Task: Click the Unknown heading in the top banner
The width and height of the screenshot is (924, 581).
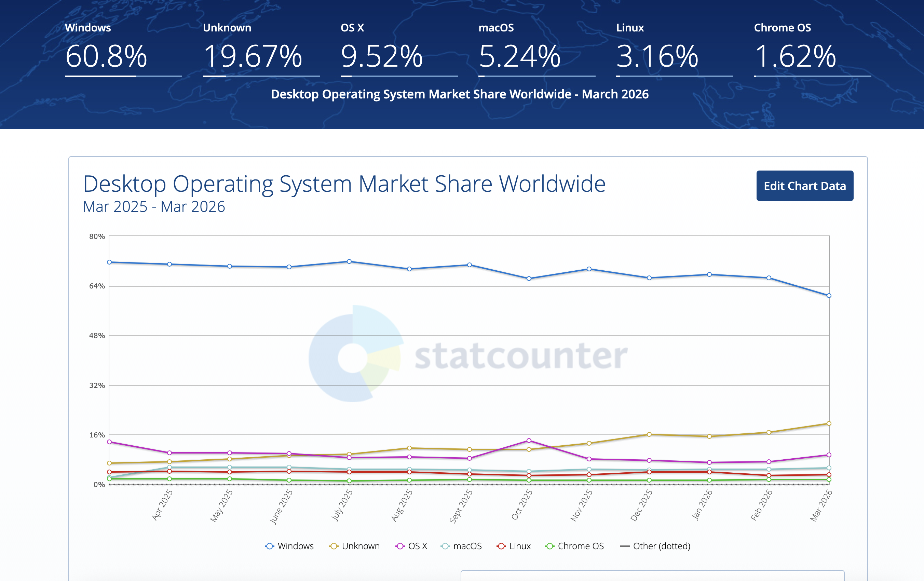Action: pyautogui.click(x=227, y=28)
